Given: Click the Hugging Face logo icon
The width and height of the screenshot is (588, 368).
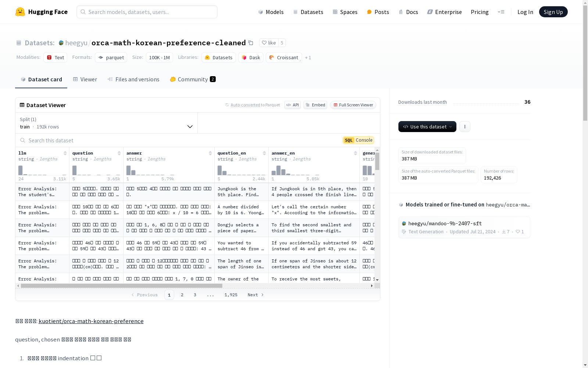Looking at the screenshot, I should coord(20,12).
